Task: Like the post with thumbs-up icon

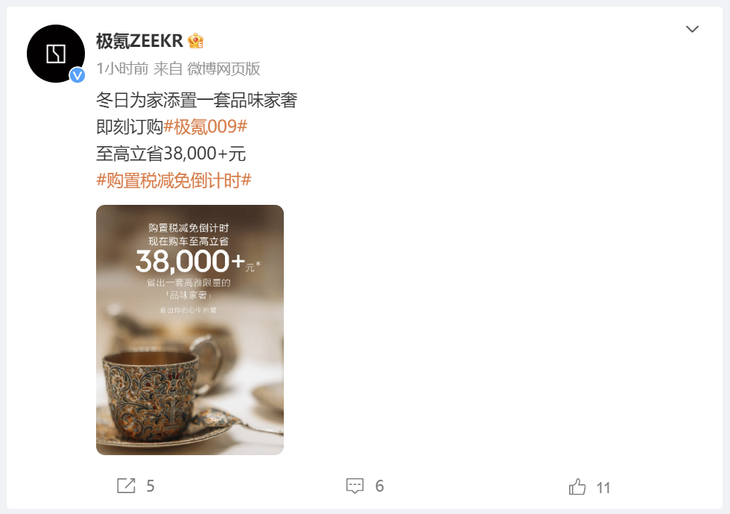Action: point(577,487)
